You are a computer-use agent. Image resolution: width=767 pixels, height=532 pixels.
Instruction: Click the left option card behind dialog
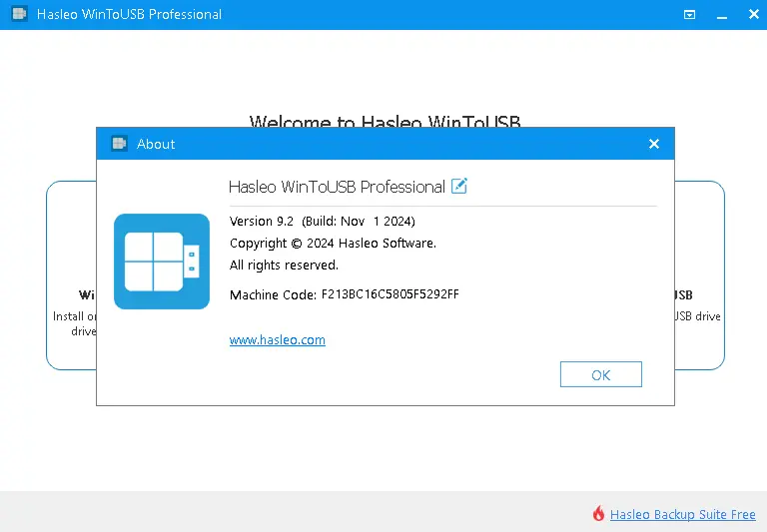click(71, 274)
